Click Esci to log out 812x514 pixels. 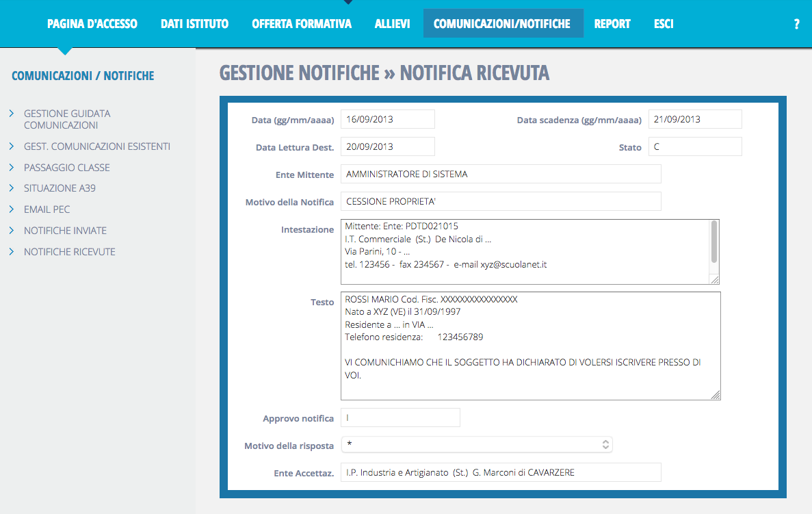coord(664,24)
